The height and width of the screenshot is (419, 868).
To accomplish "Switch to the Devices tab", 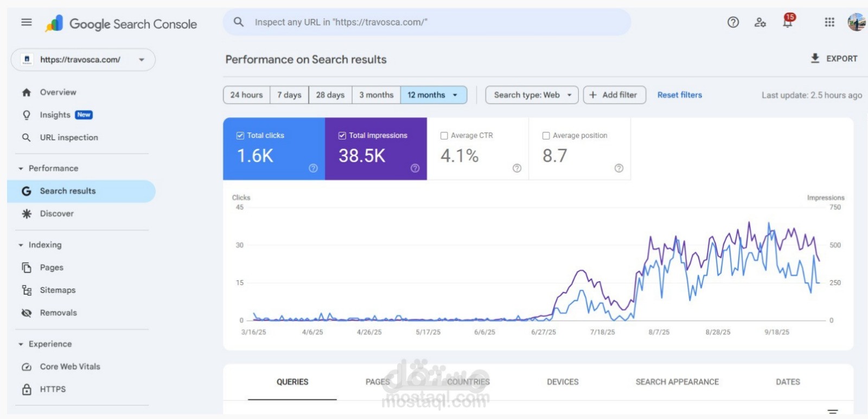I will tap(563, 382).
